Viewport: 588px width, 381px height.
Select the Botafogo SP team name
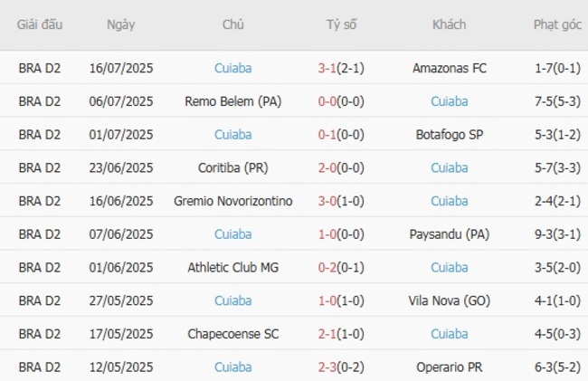pyautogui.click(x=450, y=135)
